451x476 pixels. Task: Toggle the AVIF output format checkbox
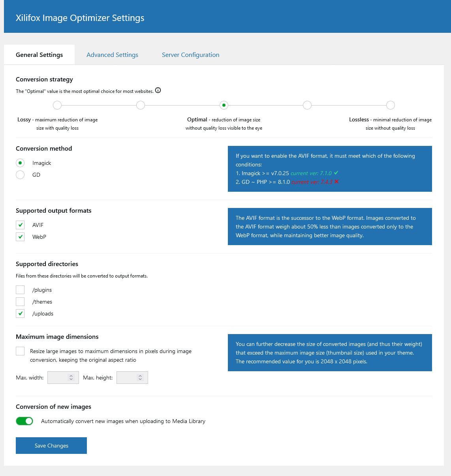click(20, 225)
